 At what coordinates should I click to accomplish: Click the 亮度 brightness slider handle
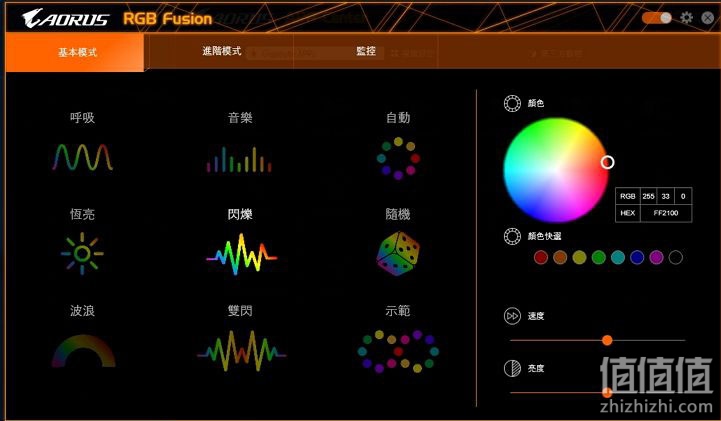click(x=607, y=393)
